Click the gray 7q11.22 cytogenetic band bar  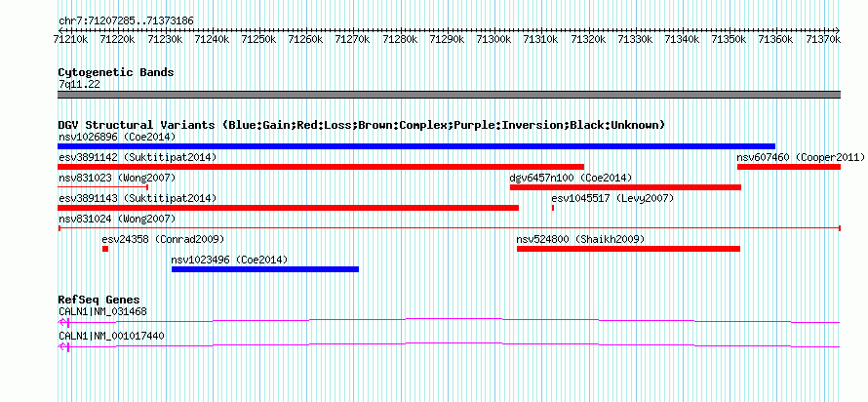[449, 95]
